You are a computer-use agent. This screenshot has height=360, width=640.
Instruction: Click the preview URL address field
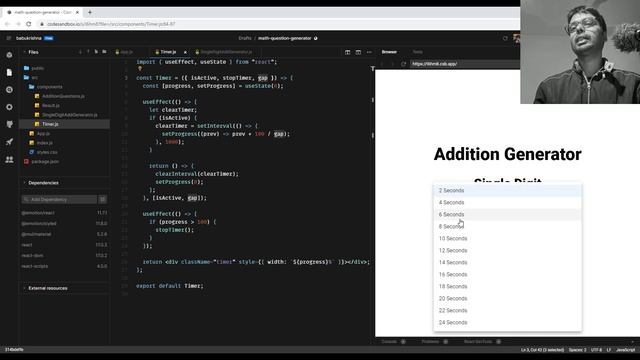464,64
